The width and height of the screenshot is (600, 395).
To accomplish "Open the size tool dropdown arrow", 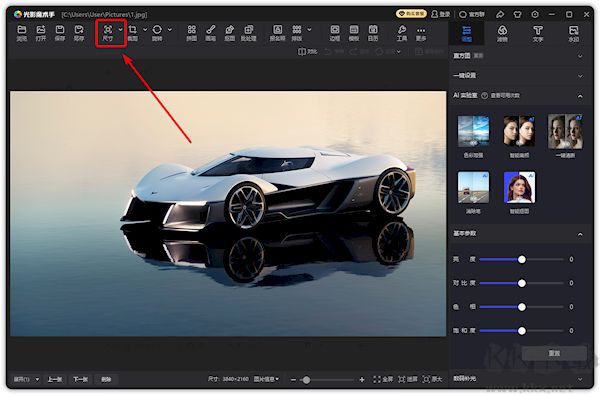I will coord(121,29).
